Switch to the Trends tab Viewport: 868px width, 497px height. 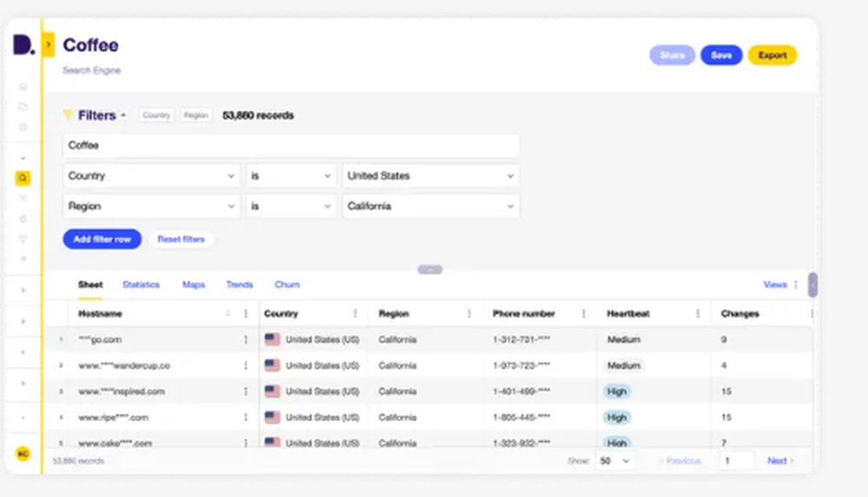point(240,284)
